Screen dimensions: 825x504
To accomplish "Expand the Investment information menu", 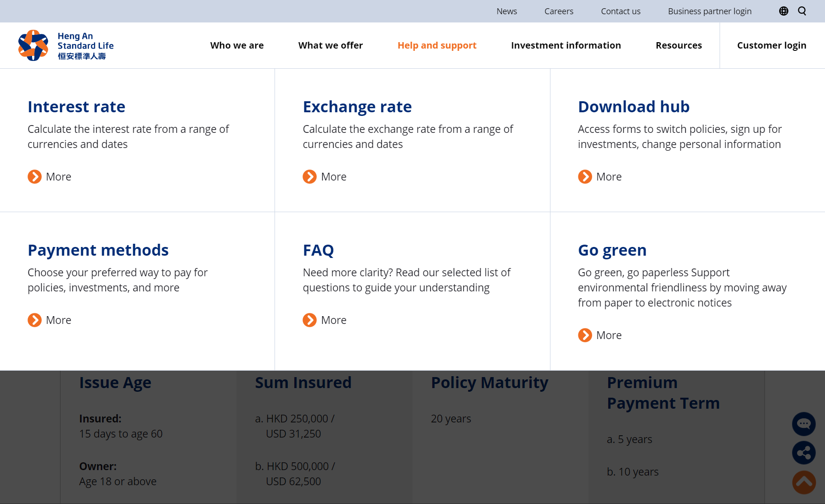I will (x=566, y=45).
